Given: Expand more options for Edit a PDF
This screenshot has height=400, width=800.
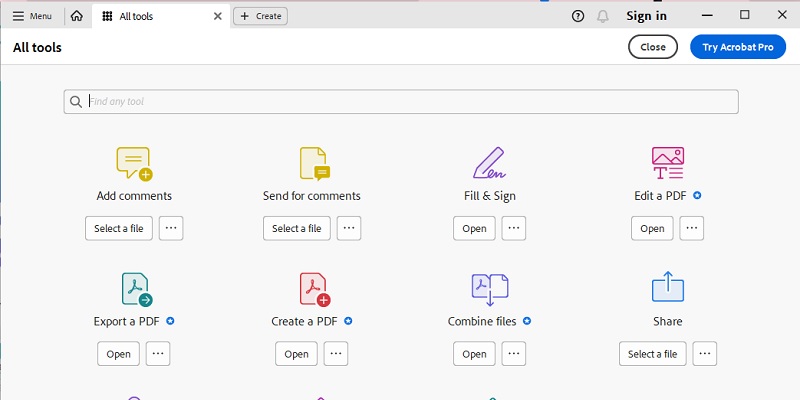Looking at the screenshot, I should click(692, 229).
